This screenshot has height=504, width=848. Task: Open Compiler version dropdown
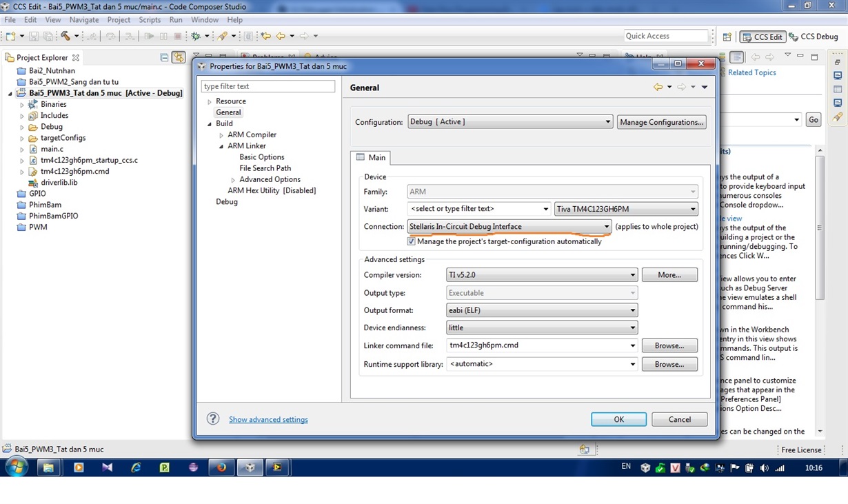click(x=541, y=275)
